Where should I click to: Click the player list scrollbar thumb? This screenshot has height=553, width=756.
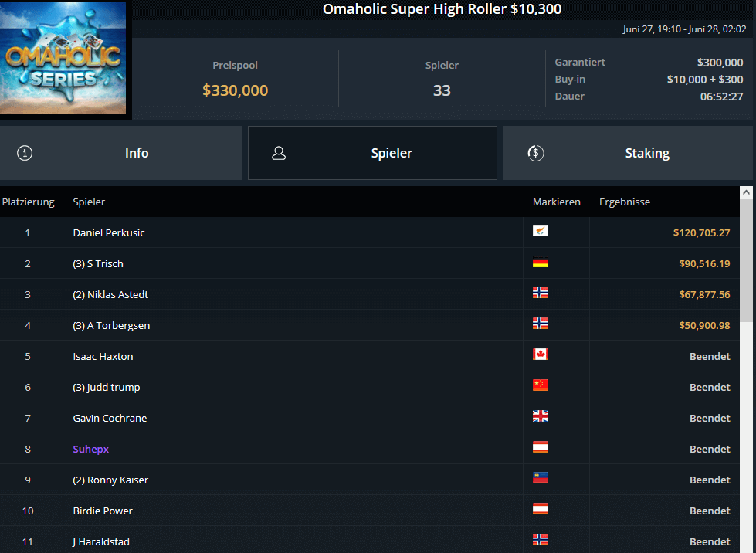click(746, 263)
